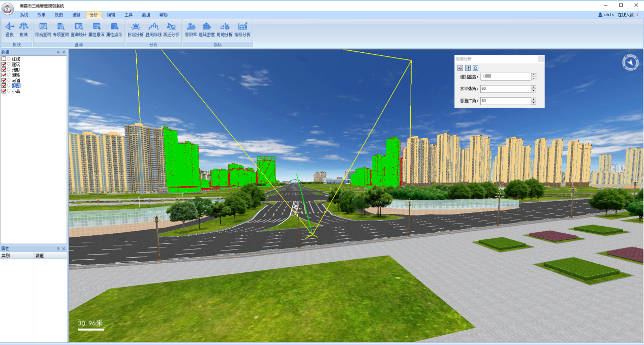Click the refresh icon in 视域分析 panel
Image resolution: width=644 pixels, height=345 pixels.
(475, 68)
